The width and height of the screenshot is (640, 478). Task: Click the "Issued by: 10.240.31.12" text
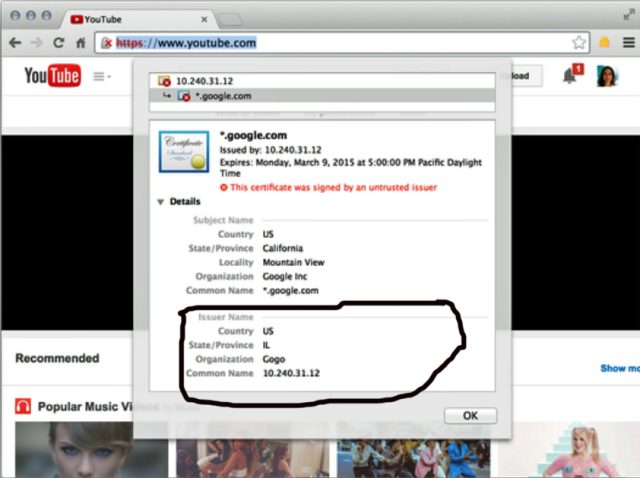(271, 150)
